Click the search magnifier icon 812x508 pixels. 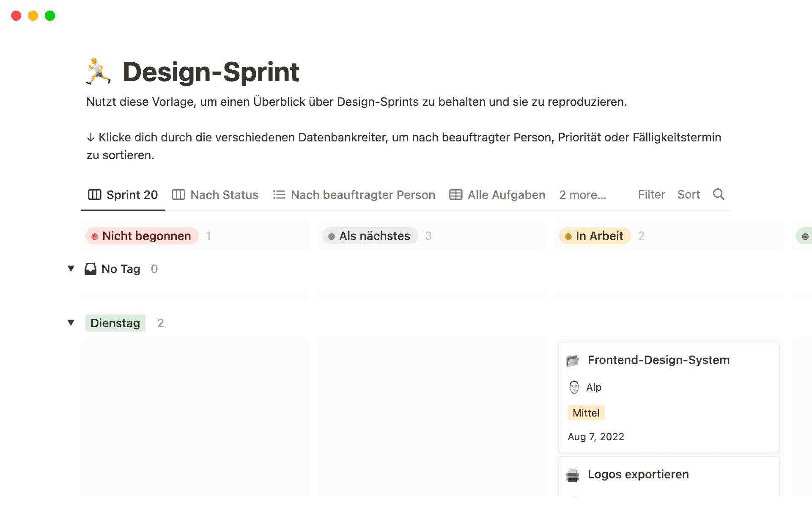pos(719,194)
